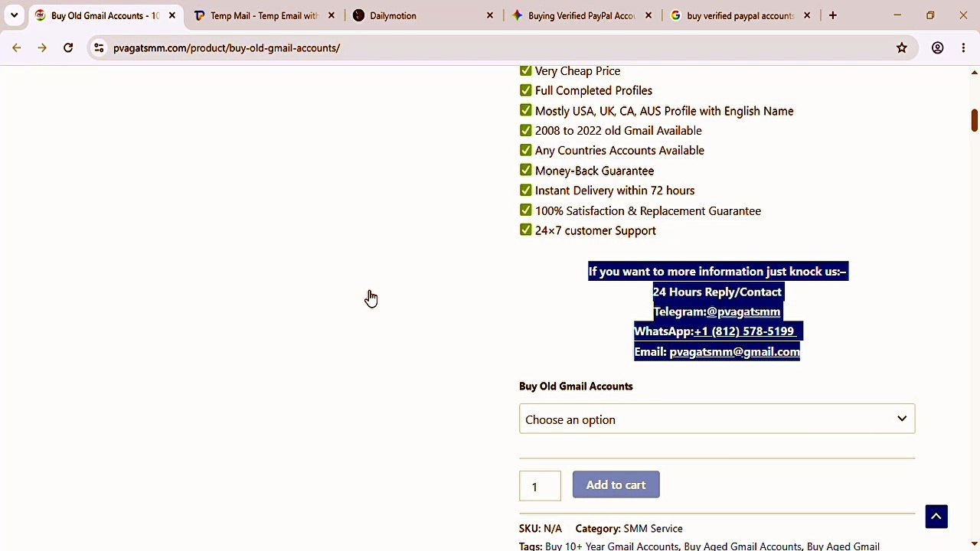Screen dimensions: 980x551
Task: Open the tab search dropdown arrow
Action: 14,15
